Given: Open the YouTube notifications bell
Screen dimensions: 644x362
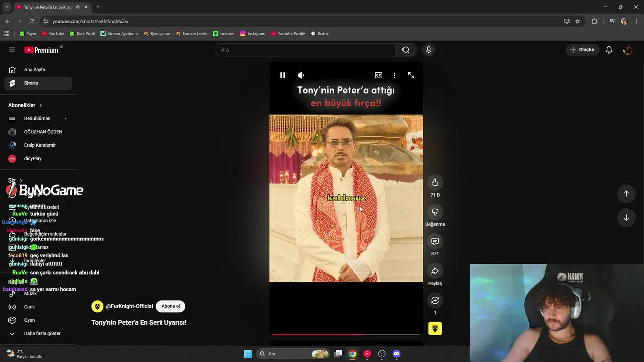Looking at the screenshot, I should click(609, 50).
